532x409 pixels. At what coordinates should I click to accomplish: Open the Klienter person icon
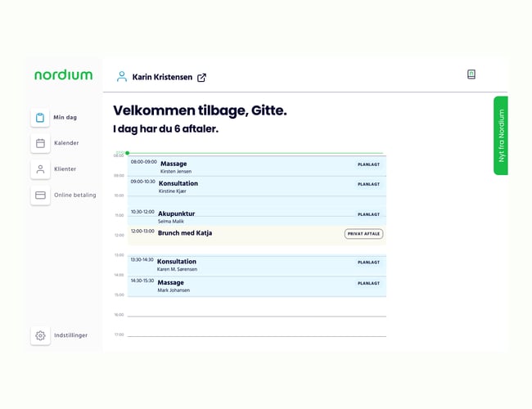(x=40, y=169)
